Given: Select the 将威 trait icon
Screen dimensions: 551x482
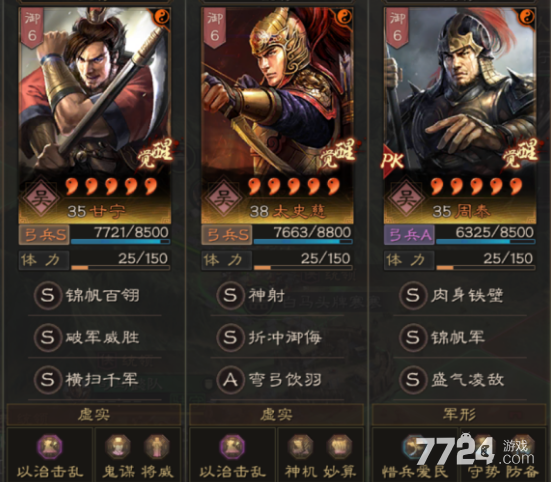Looking at the screenshot, I should (x=157, y=447).
